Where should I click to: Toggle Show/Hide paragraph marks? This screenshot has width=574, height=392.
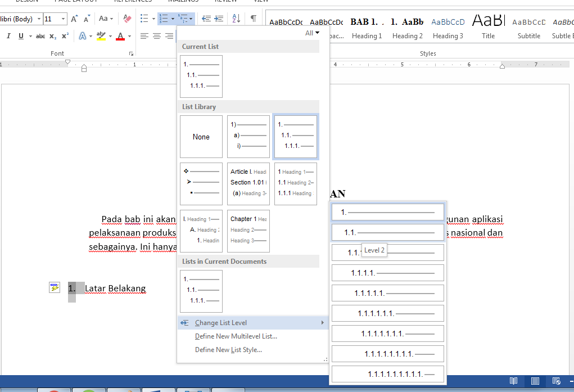pos(252,19)
